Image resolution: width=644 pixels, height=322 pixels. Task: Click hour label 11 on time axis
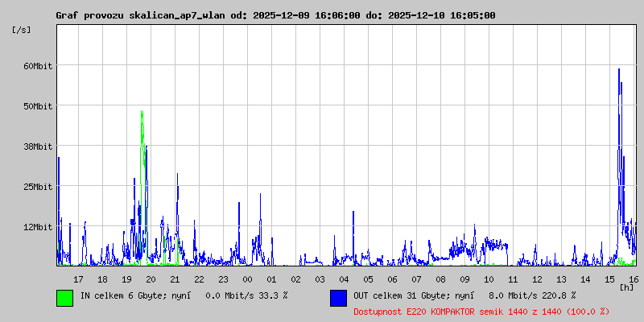coord(513,279)
